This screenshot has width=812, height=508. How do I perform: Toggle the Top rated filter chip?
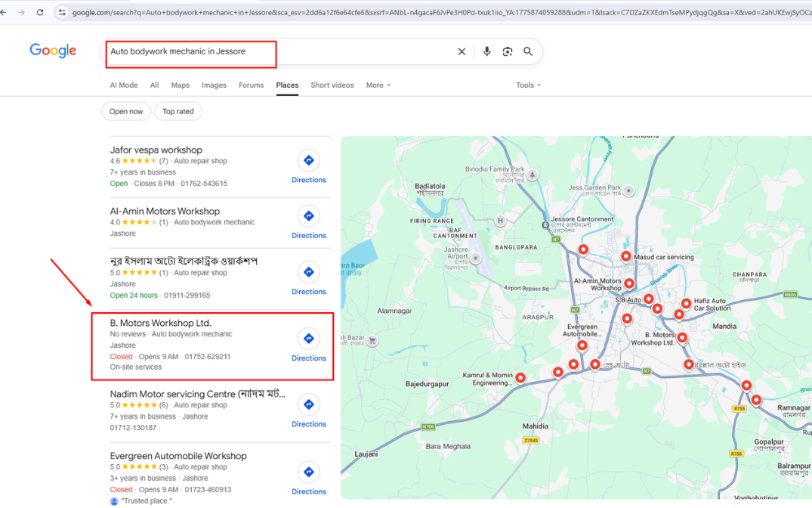point(178,111)
